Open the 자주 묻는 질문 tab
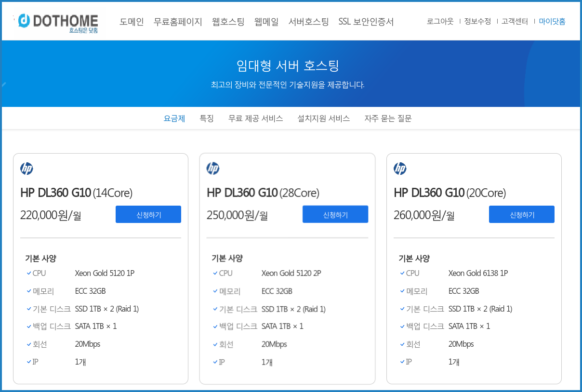582x392 pixels. tap(388, 118)
